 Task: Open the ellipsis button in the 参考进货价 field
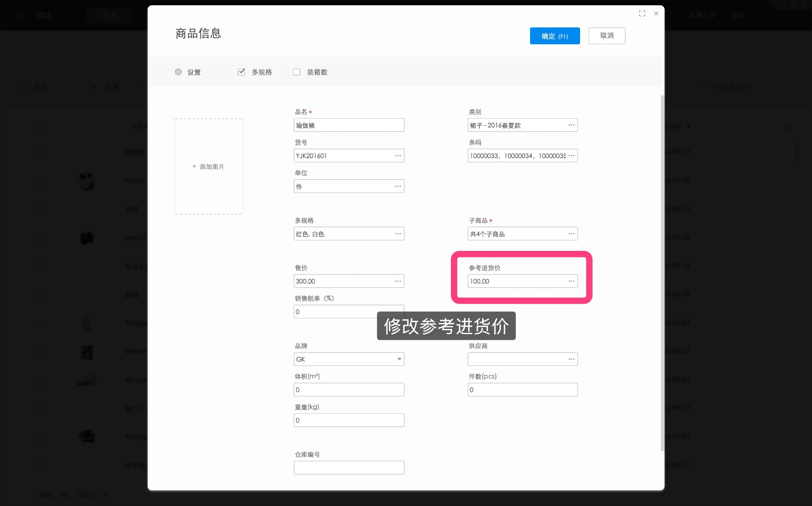[571, 281]
